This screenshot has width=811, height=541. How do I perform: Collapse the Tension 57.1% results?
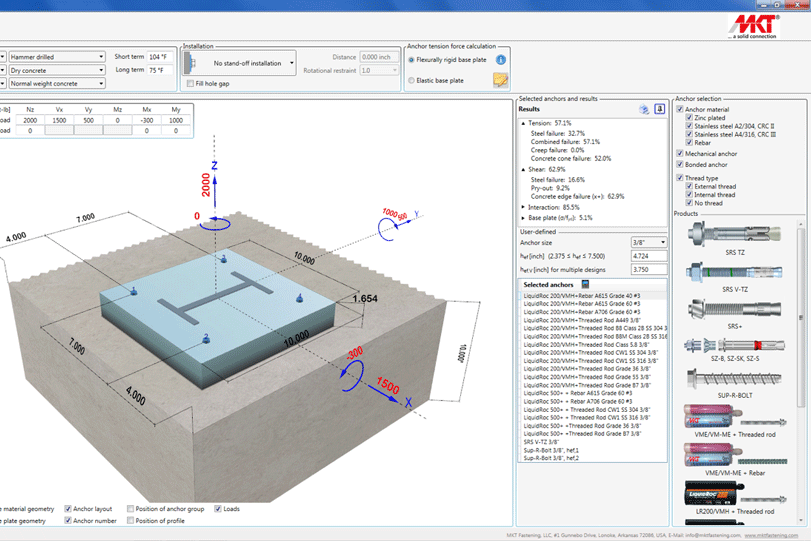(x=523, y=124)
